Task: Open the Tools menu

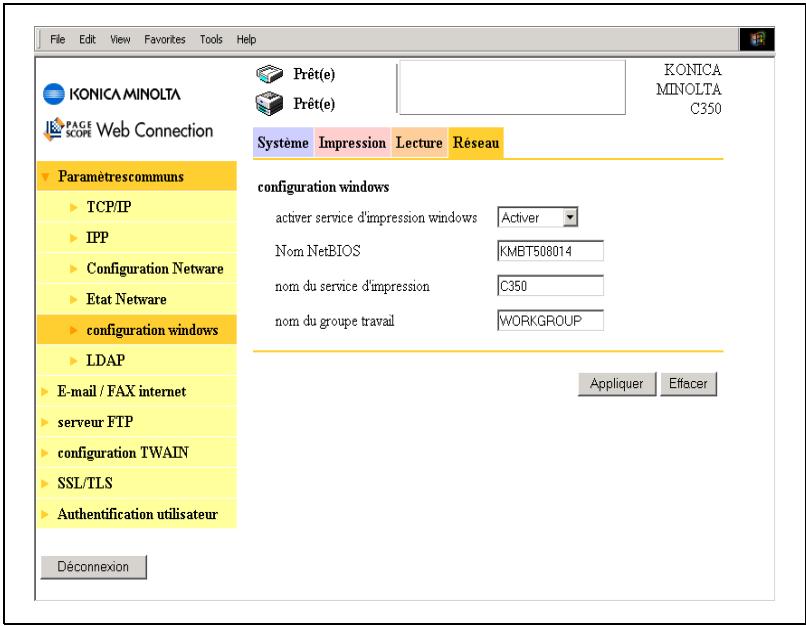Action: click(x=211, y=40)
